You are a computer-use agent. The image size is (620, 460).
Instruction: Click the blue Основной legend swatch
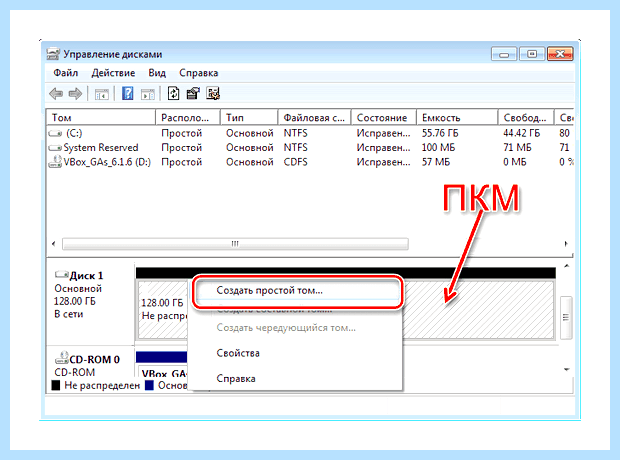click(x=149, y=385)
